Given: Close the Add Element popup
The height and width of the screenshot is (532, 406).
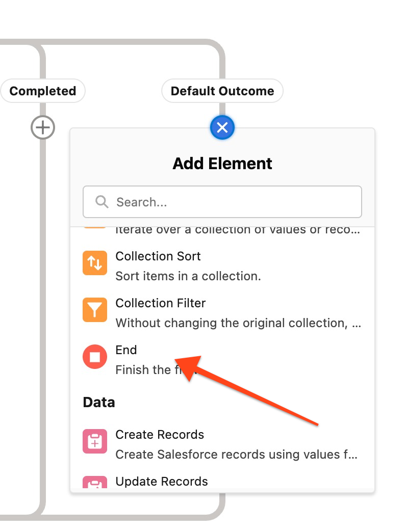Looking at the screenshot, I should pos(222,127).
